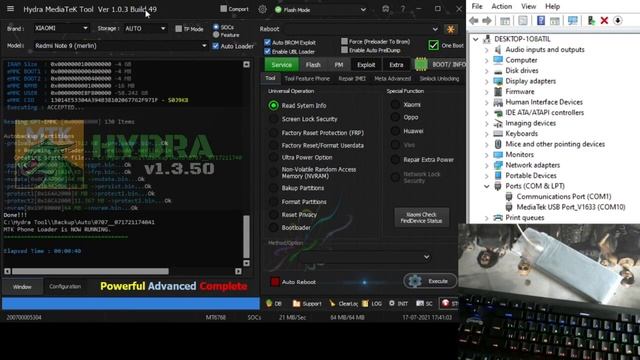Image resolution: width=640 pixels, height=360 pixels.
Task: Open the Extra tab
Action: tap(396, 64)
